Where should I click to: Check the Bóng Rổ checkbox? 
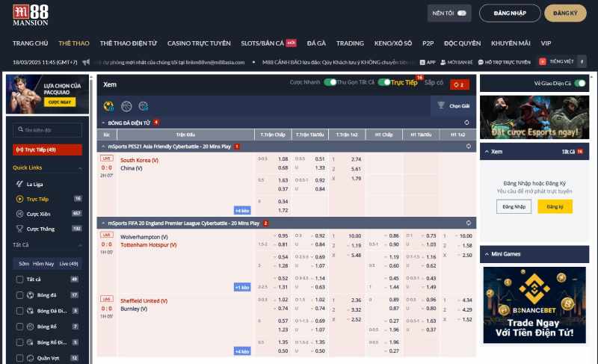[x=19, y=327]
